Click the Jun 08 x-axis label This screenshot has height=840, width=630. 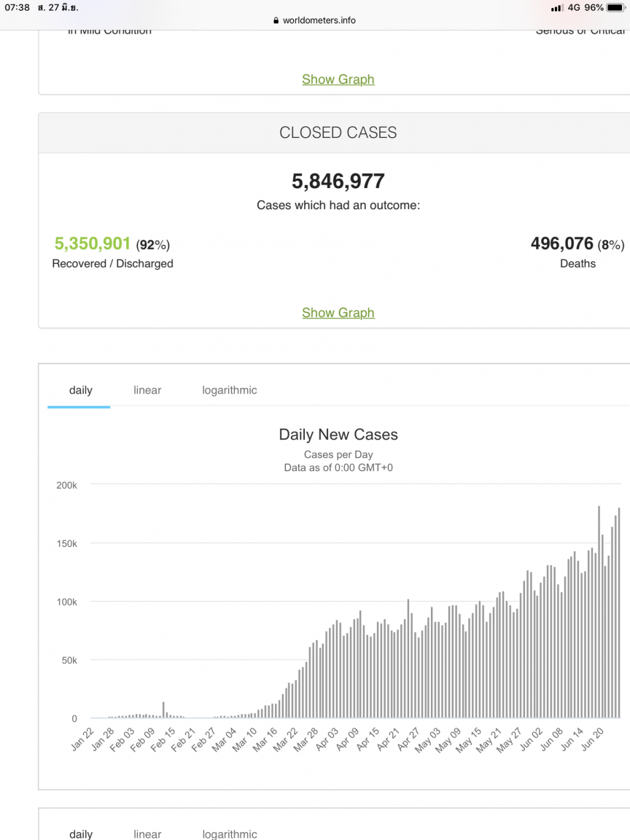click(x=552, y=739)
